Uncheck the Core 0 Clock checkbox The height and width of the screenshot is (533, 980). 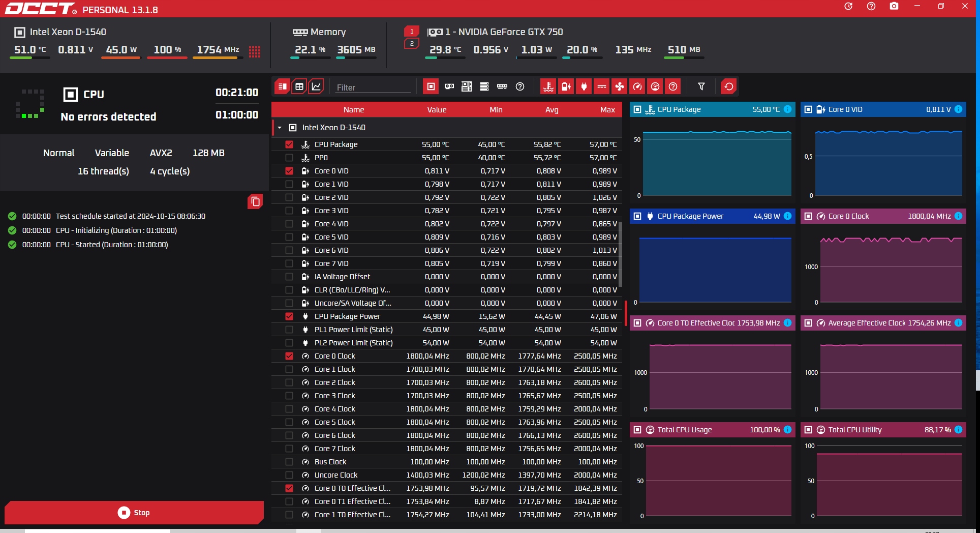pos(289,356)
